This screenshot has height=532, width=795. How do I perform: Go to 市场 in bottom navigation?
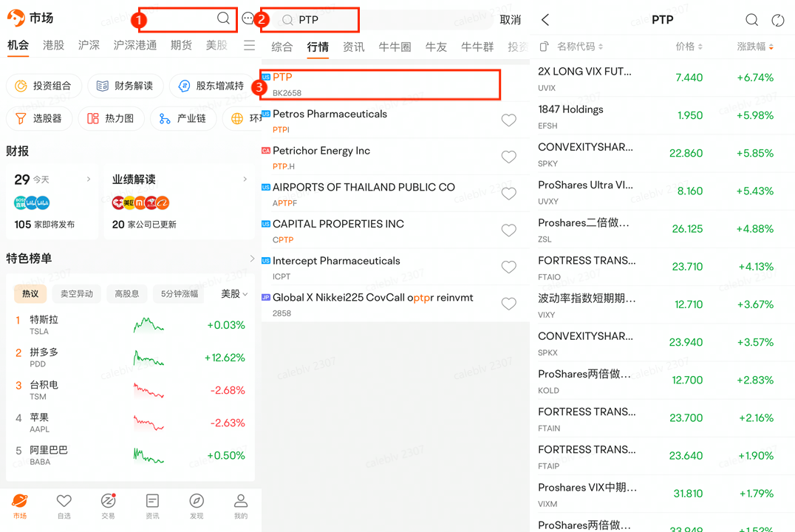20,506
